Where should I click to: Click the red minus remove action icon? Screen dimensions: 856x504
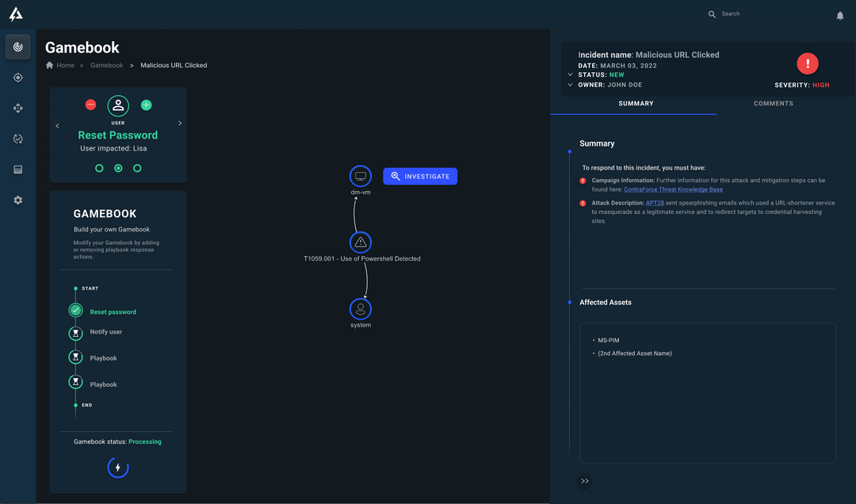coord(90,105)
